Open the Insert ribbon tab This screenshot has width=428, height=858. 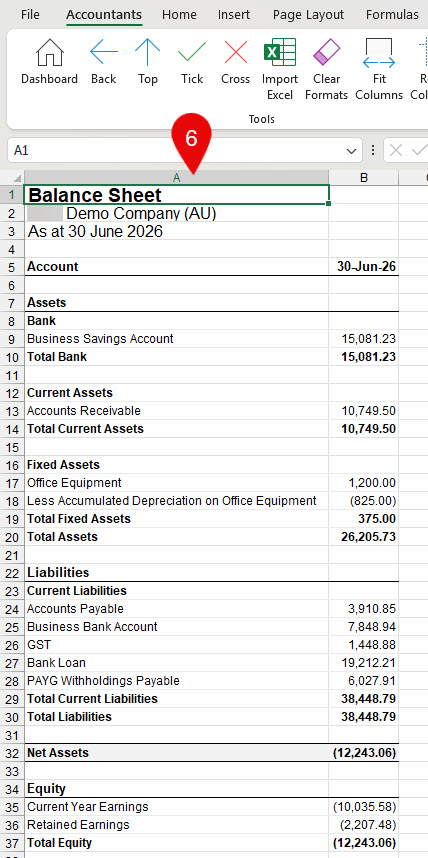234,14
